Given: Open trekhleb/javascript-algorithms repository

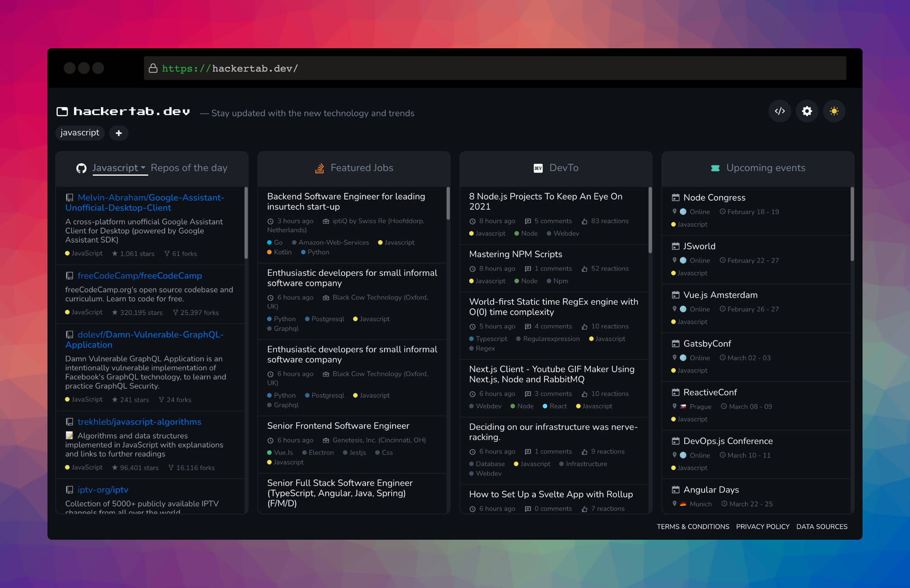Looking at the screenshot, I should [x=139, y=422].
